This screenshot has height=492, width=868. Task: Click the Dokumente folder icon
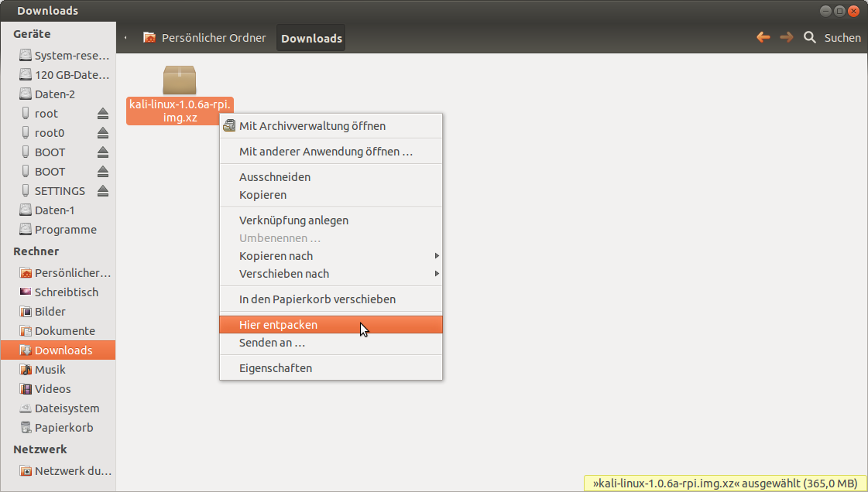26,330
